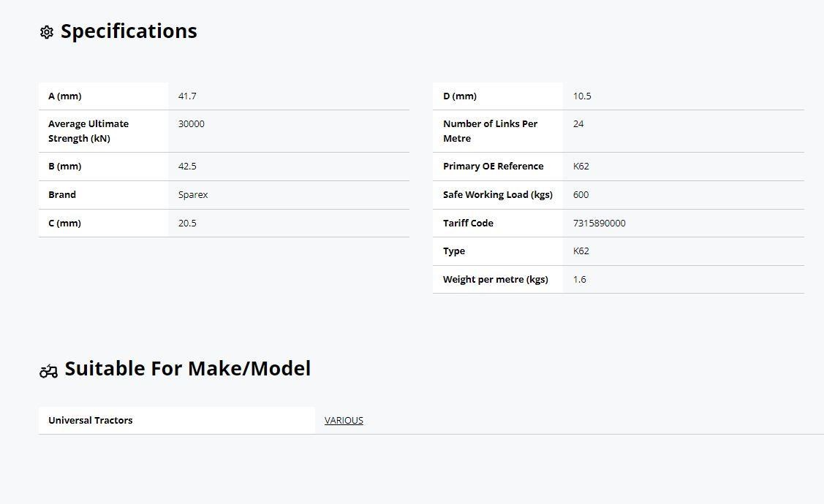Click the Brand label cell
Viewport: 824px width, 504px height.
104,195
